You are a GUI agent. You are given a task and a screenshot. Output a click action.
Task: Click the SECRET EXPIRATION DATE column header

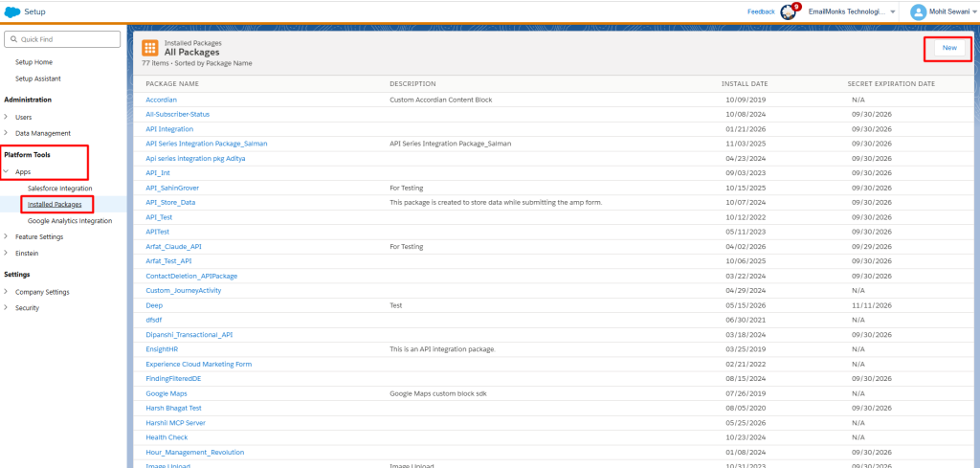tap(891, 83)
